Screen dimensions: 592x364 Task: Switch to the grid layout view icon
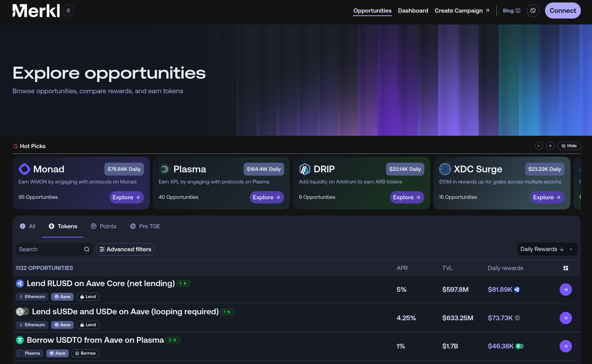[566, 268]
